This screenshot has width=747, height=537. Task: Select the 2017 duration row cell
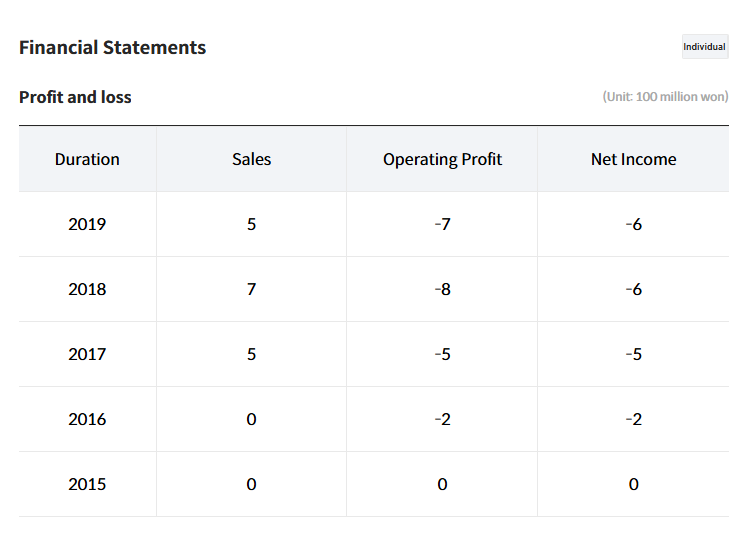click(87, 354)
